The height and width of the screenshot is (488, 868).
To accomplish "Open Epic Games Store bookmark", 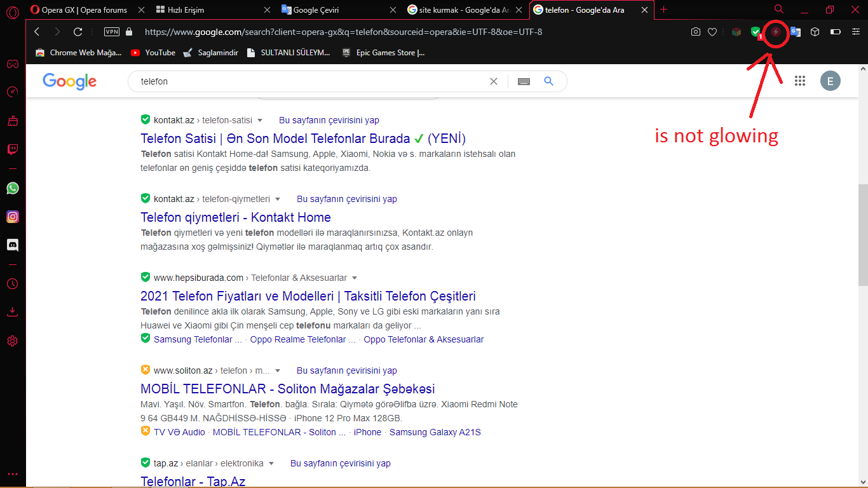I will pyautogui.click(x=384, y=53).
